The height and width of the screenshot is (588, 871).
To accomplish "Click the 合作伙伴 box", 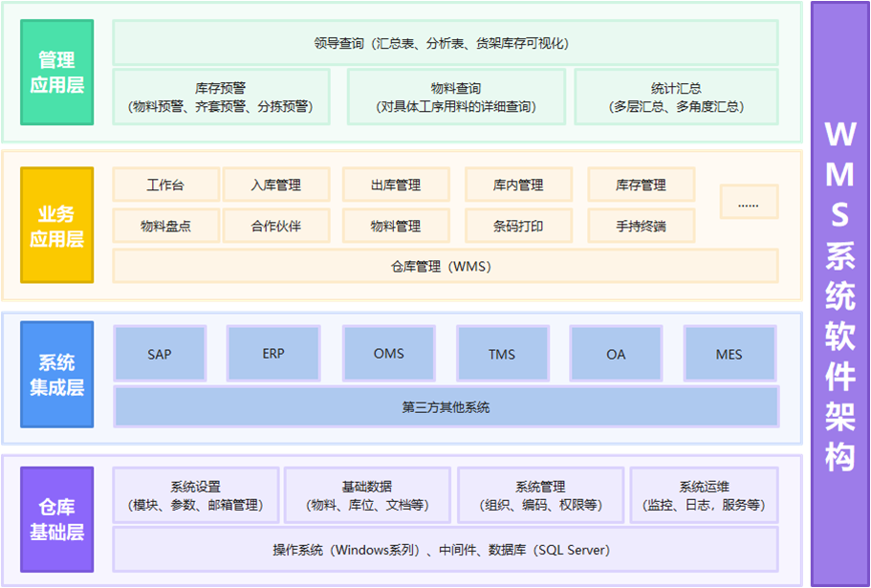I will [276, 226].
